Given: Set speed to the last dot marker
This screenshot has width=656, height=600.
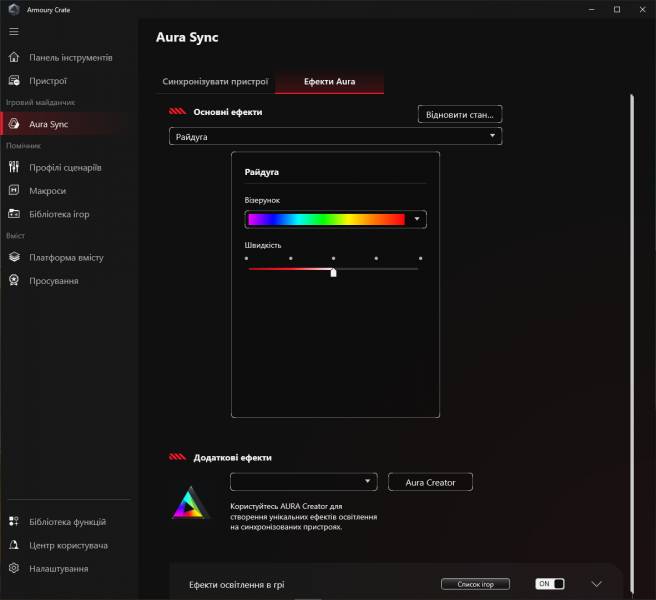Looking at the screenshot, I should coord(420,259).
